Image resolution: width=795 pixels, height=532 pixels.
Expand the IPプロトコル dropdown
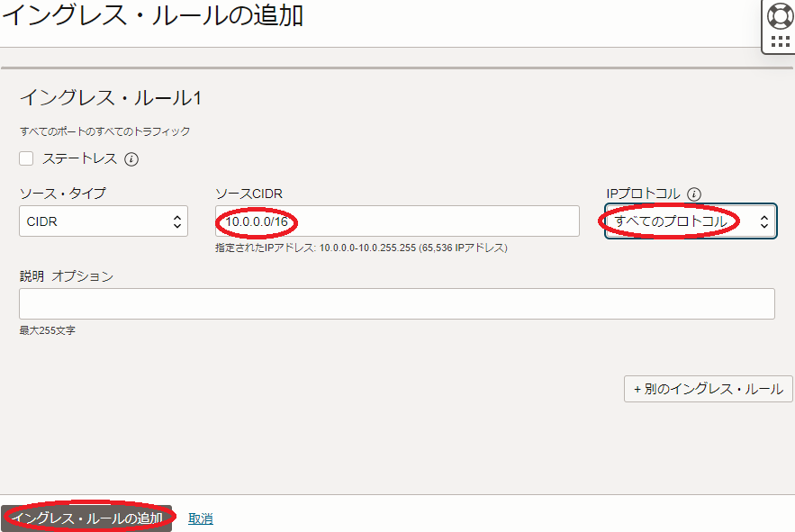coord(690,221)
